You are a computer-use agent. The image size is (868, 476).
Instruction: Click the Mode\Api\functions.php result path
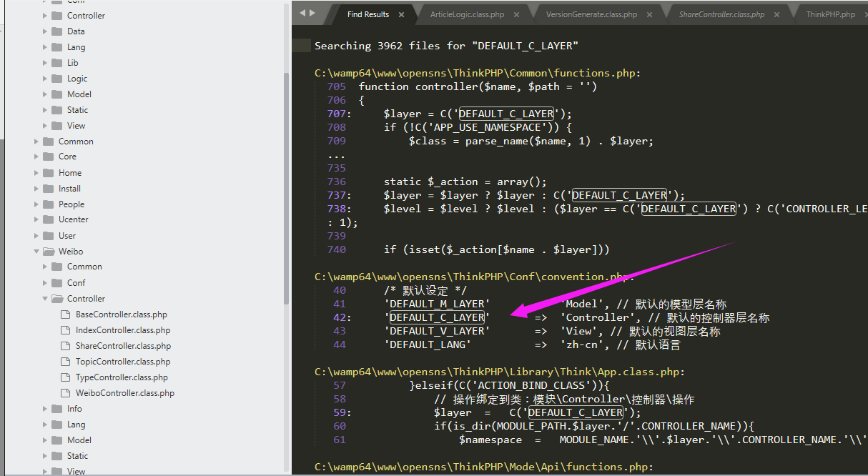click(x=484, y=467)
